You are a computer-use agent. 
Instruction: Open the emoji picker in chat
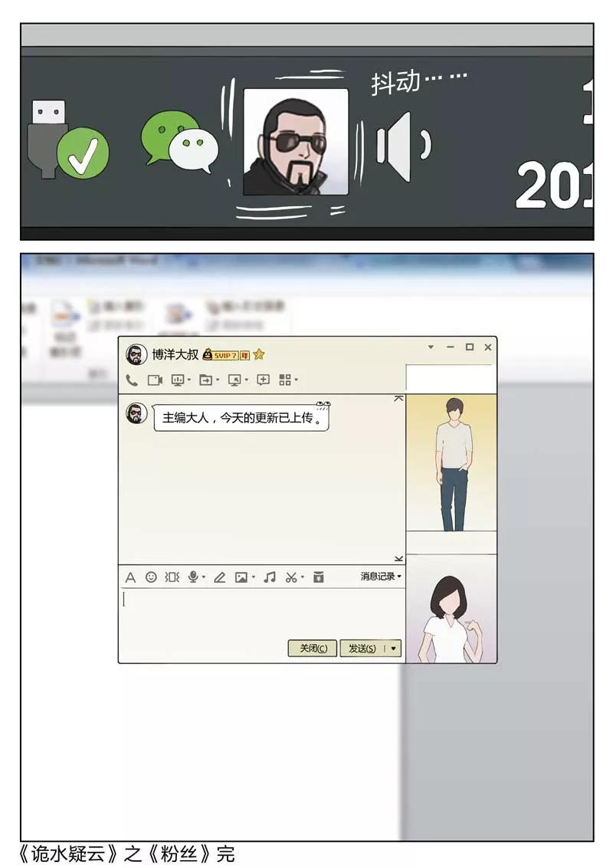(x=151, y=577)
